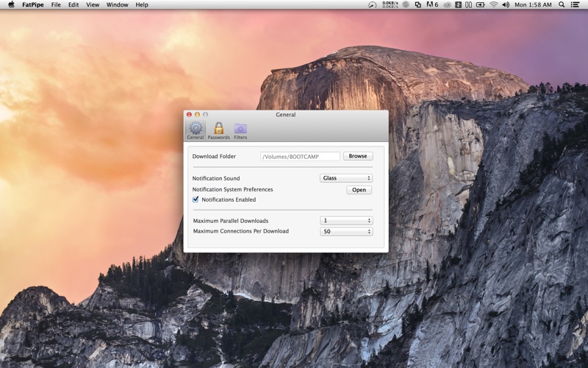The width and height of the screenshot is (588, 368).
Task: Click the Download Folder label
Action: coord(214,156)
